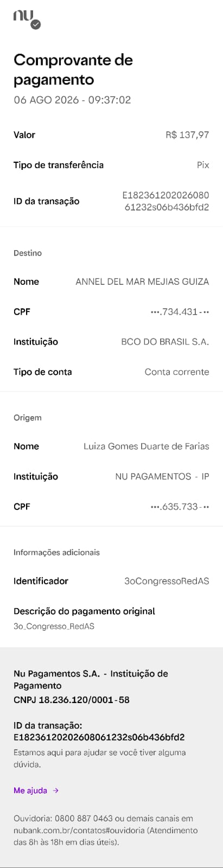Viewport: 223px width, 868px height.
Task: Click the Ouvidoria contact text
Action: tap(106, 831)
